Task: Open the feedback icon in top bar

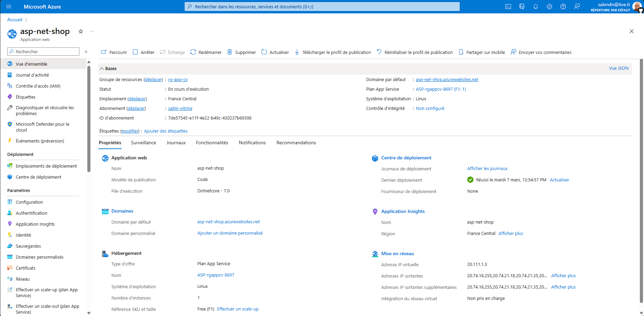Action: pyautogui.click(x=577, y=7)
